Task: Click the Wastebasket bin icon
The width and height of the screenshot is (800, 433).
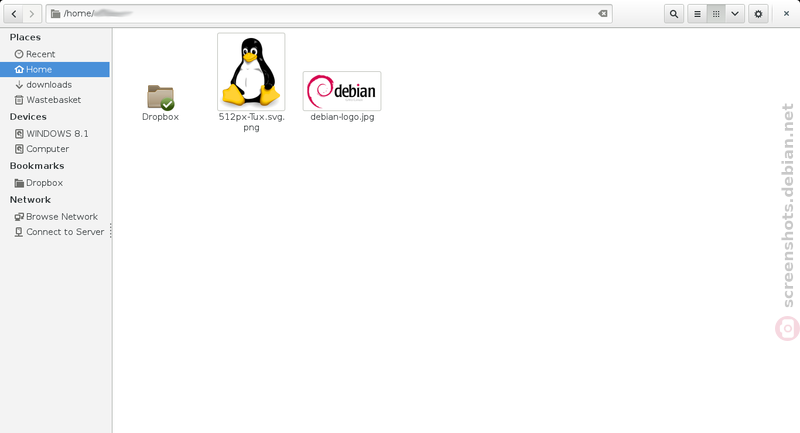Action: click(x=19, y=100)
